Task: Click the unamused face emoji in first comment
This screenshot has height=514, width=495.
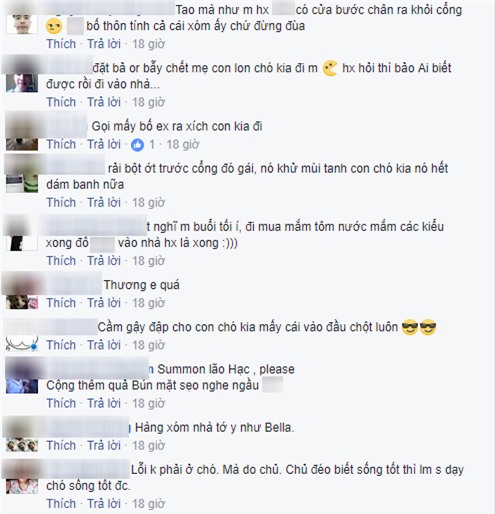Action: [x=54, y=26]
